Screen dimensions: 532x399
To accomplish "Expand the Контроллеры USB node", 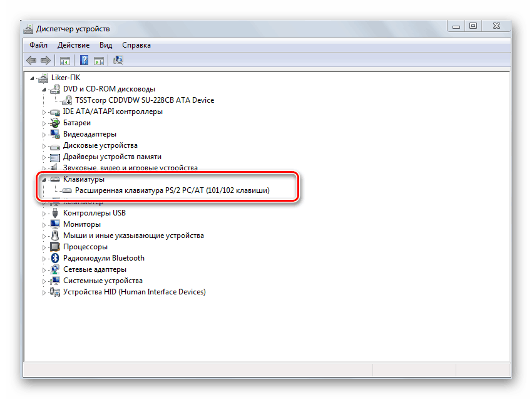I will point(44,213).
